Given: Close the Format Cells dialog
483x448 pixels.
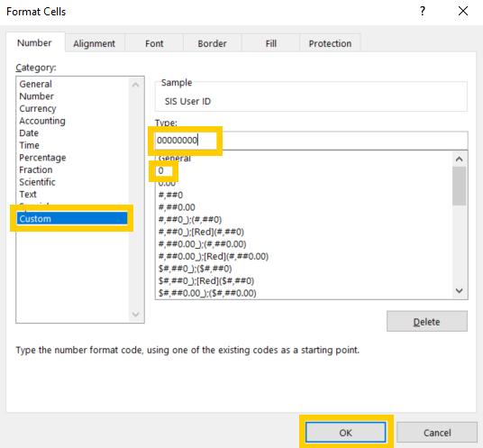Looking at the screenshot, I should pyautogui.click(x=463, y=12).
